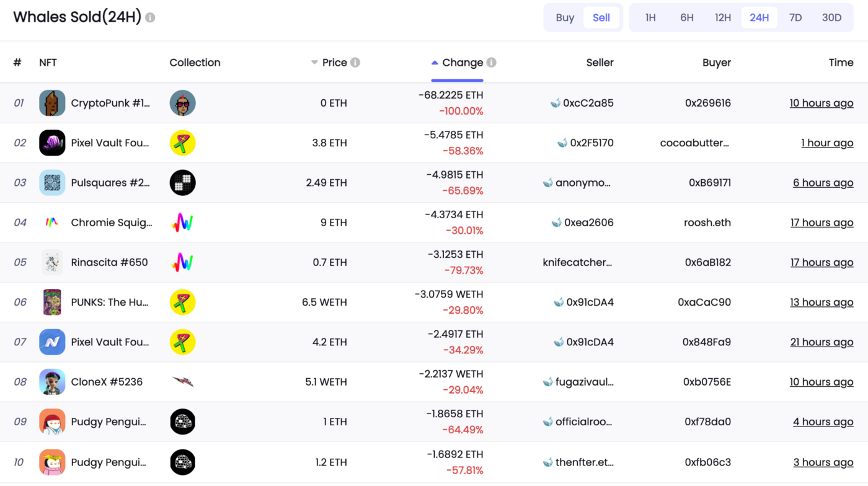
Task: Click the collection icon in row 07
Action: point(183,342)
